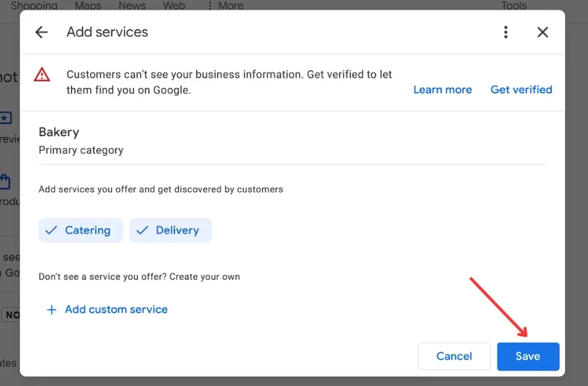Go to the News tab
Image resolution: width=588 pixels, height=386 pixels.
[x=132, y=6]
